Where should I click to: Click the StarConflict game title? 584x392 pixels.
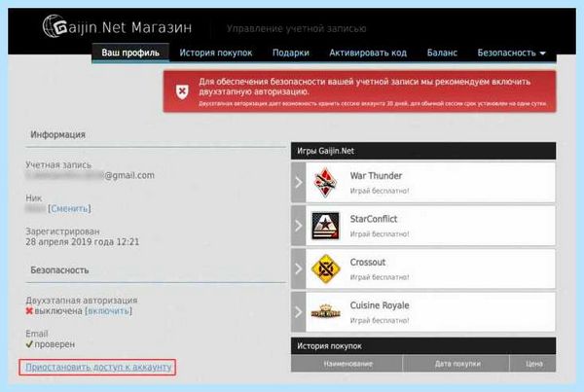(x=374, y=219)
